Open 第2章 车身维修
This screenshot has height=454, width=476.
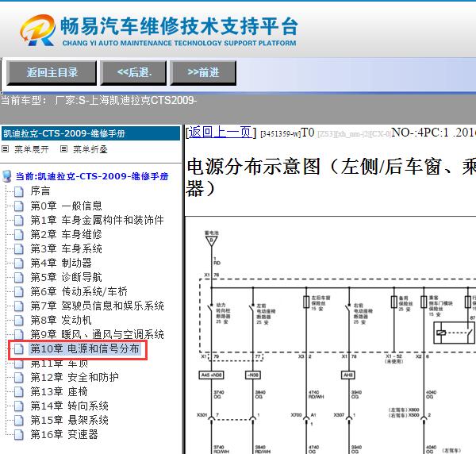click(66, 234)
